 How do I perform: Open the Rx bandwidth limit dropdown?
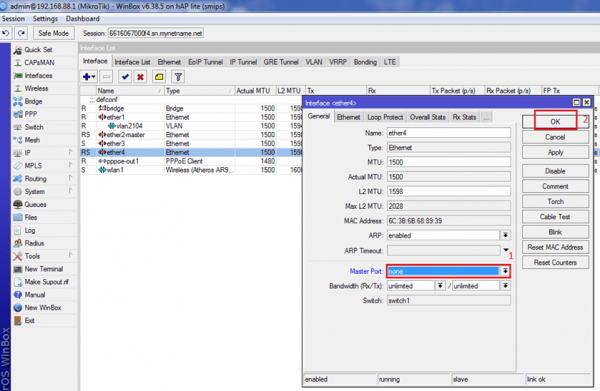[440, 286]
